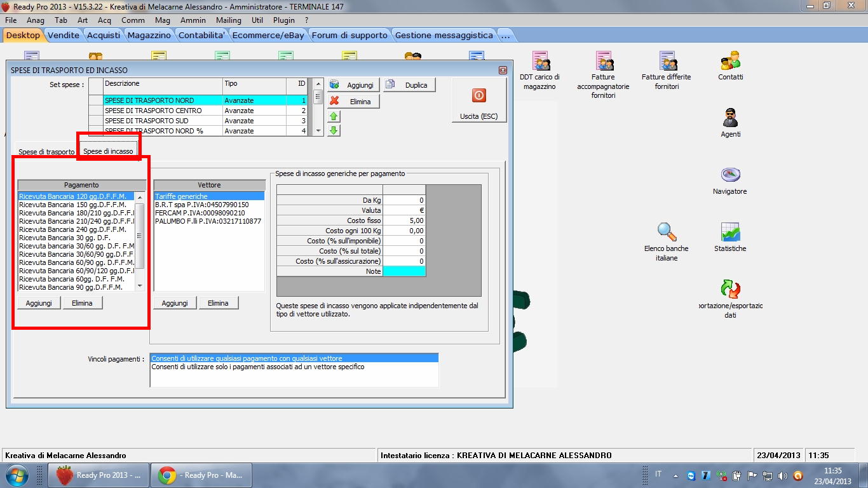Viewport: 868px width, 488px height.
Task: Select Ricevuta Bancaria 30 gg. D.F. payment
Action: tap(77, 238)
